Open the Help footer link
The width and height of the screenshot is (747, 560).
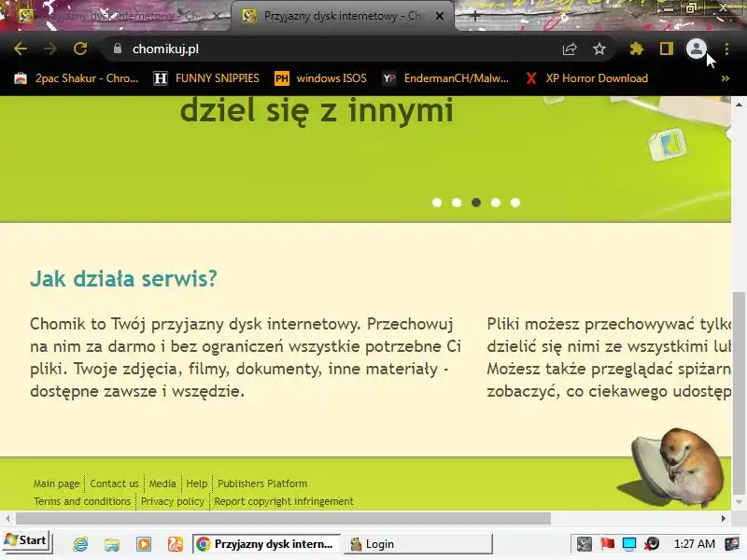point(196,483)
